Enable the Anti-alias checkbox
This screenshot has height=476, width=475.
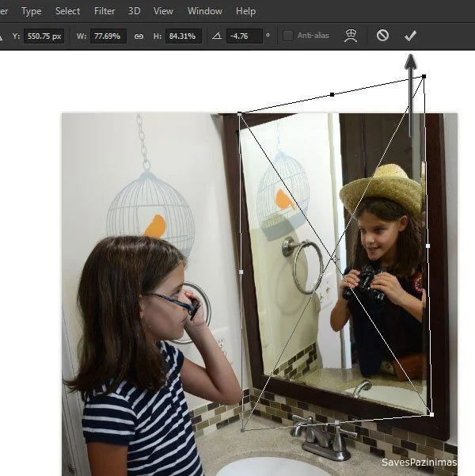pyautogui.click(x=288, y=36)
